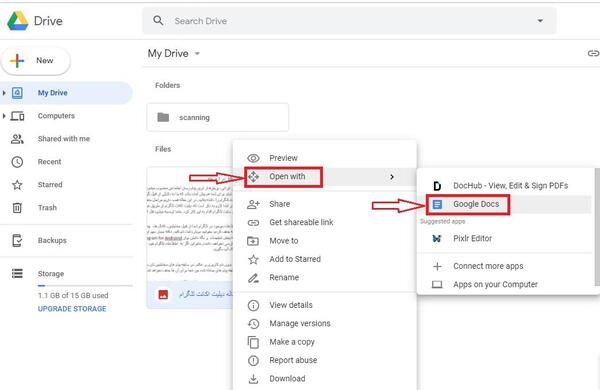Click the Trash bin icon
This screenshot has width=600, height=390.
coord(17,208)
